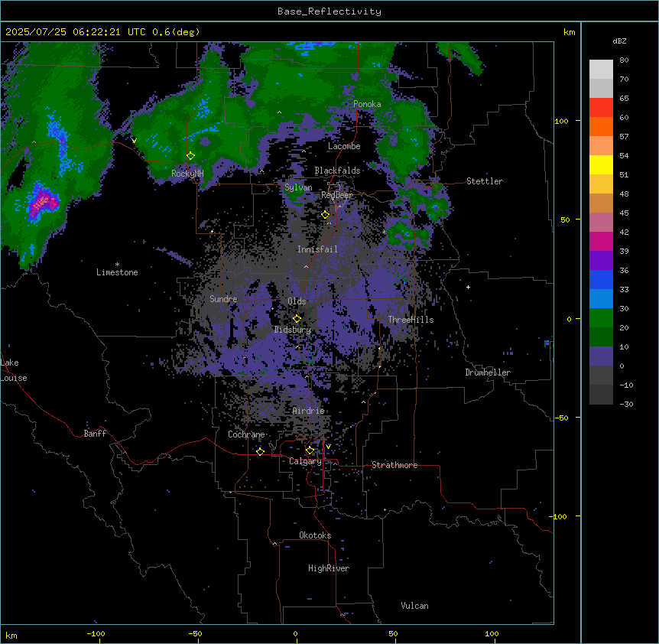Click the Sundre town label
This screenshot has height=644, width=659.
[x=223, y=299]
